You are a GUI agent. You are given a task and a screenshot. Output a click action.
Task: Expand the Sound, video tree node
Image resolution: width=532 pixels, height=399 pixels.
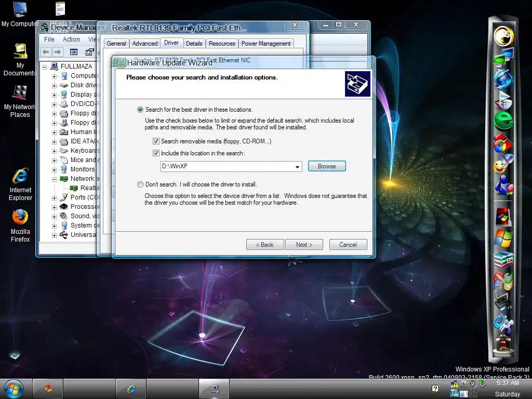point(54,217)
